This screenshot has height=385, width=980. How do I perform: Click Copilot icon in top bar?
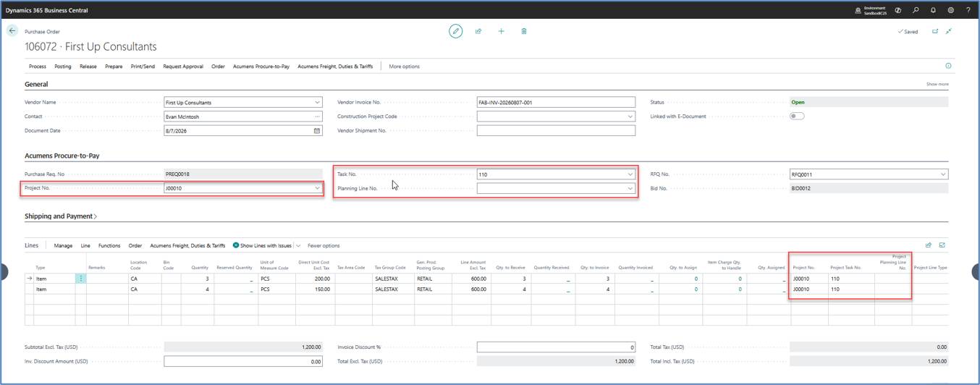click(x=897, y=10)
